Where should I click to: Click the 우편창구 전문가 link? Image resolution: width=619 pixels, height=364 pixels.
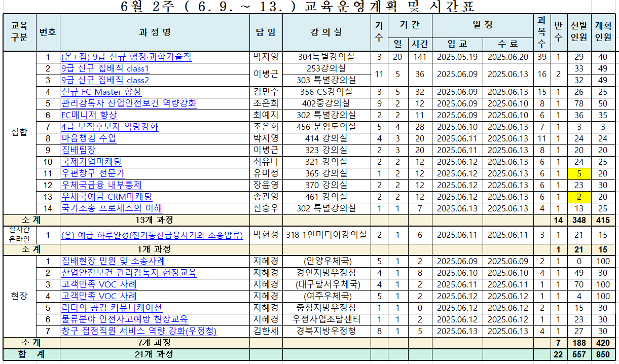pos(93,173)
